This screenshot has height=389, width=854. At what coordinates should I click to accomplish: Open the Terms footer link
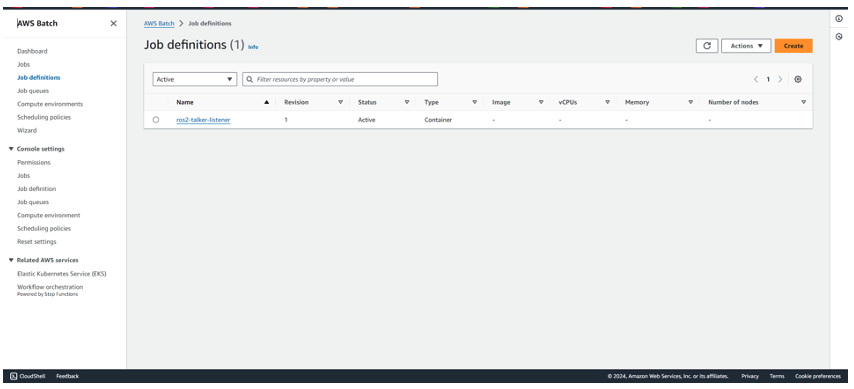777,376
